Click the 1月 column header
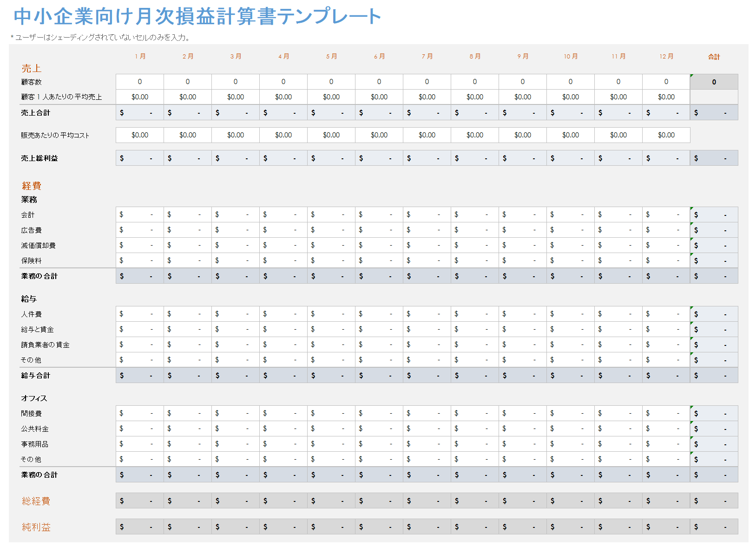Screen dimensions: 756x546 140,56
